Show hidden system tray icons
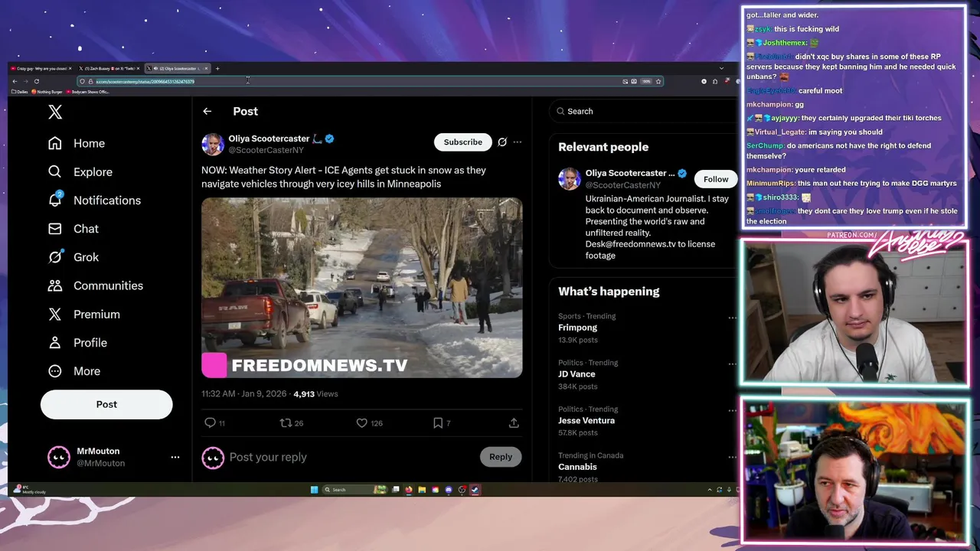 (x=710, y=490)
